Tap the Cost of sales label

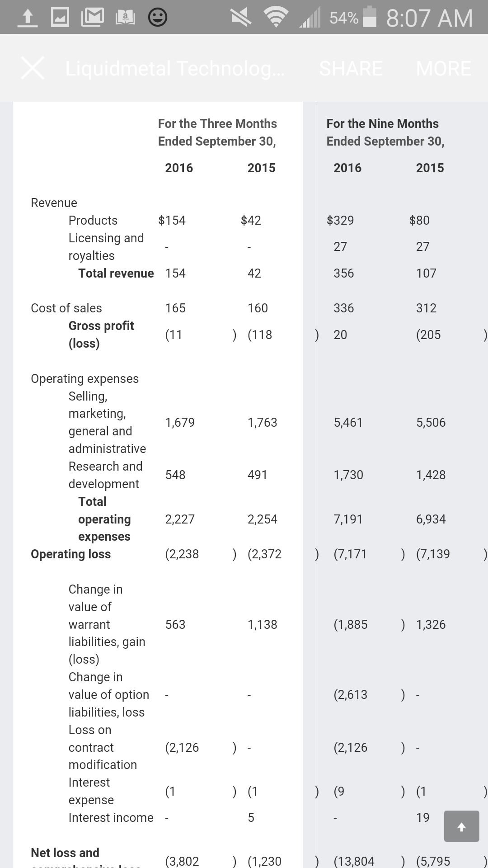click(66, 308)
